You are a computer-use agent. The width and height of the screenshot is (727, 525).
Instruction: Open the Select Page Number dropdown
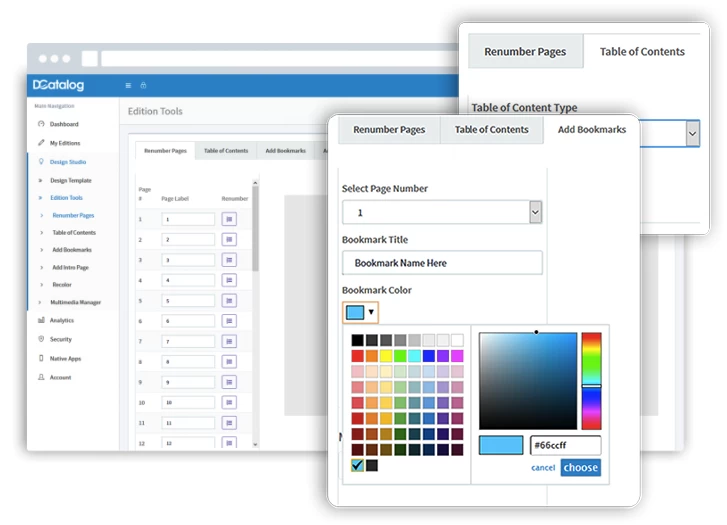point(535,212)
